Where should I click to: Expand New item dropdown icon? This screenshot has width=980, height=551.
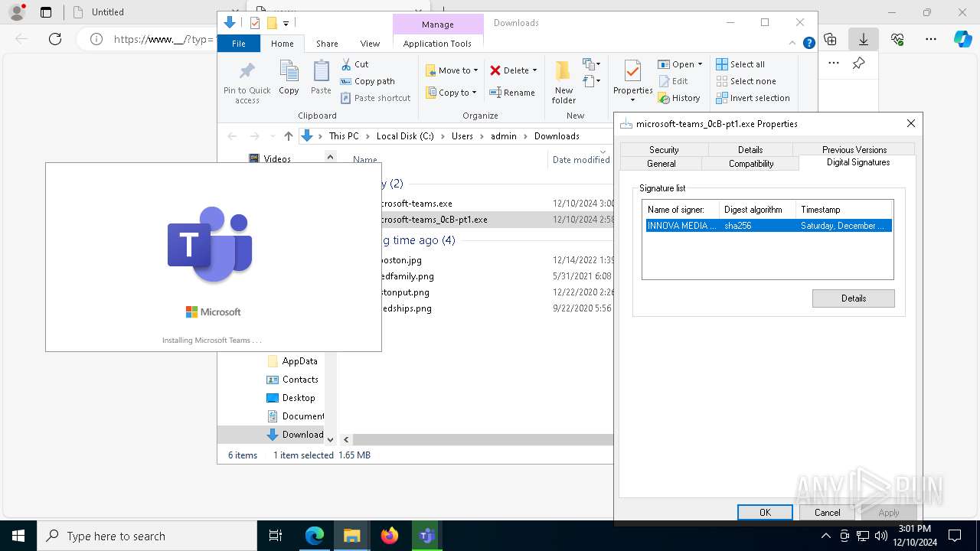point(591,64)
